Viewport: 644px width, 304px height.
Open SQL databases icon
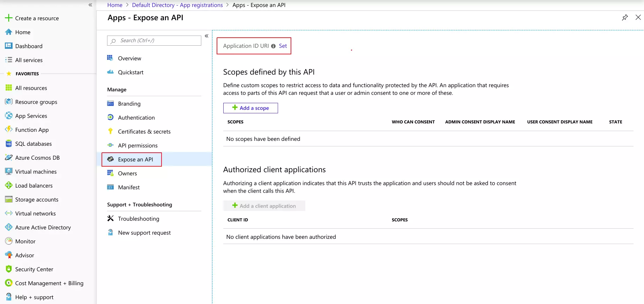9,144
